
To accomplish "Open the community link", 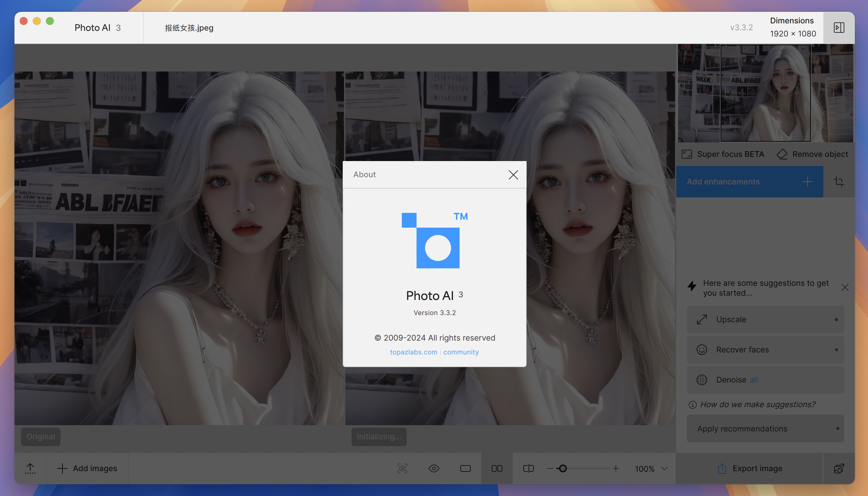I will pos(461,352).
